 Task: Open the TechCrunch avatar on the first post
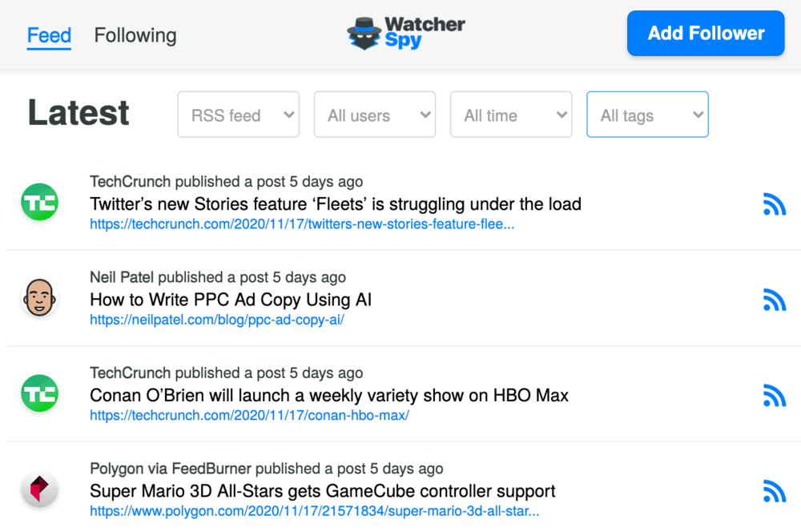(x=39, y=202)
